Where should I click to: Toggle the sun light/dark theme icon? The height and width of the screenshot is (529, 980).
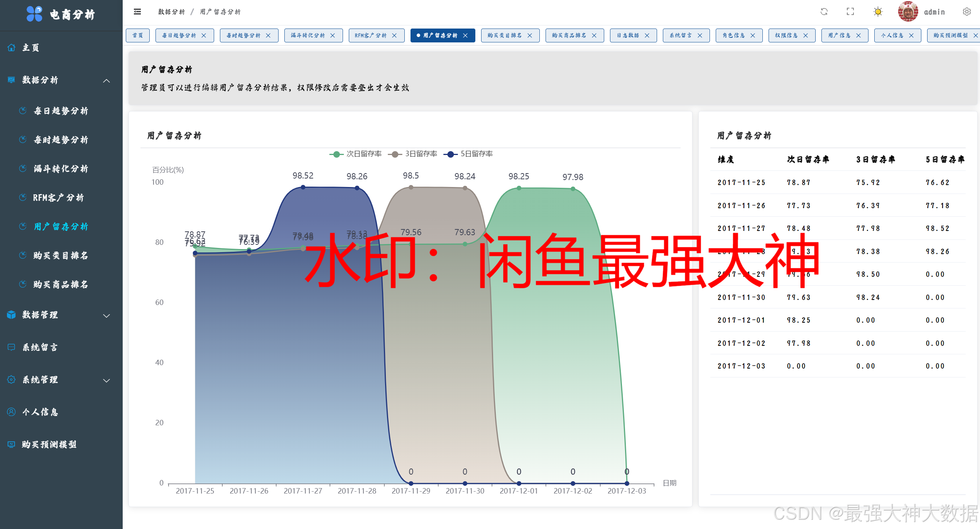pyautogui.click(x=878, y=12)
